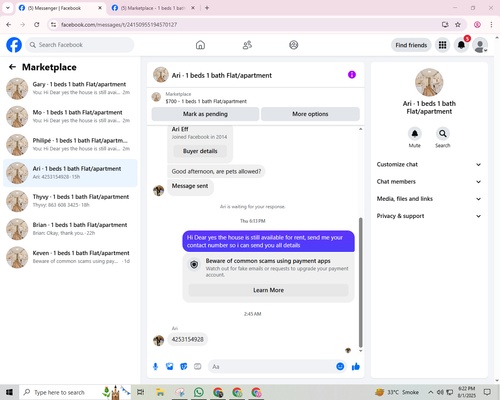
Task: Open the Friends icon in top navigation
Action: (x=247, y=45)
